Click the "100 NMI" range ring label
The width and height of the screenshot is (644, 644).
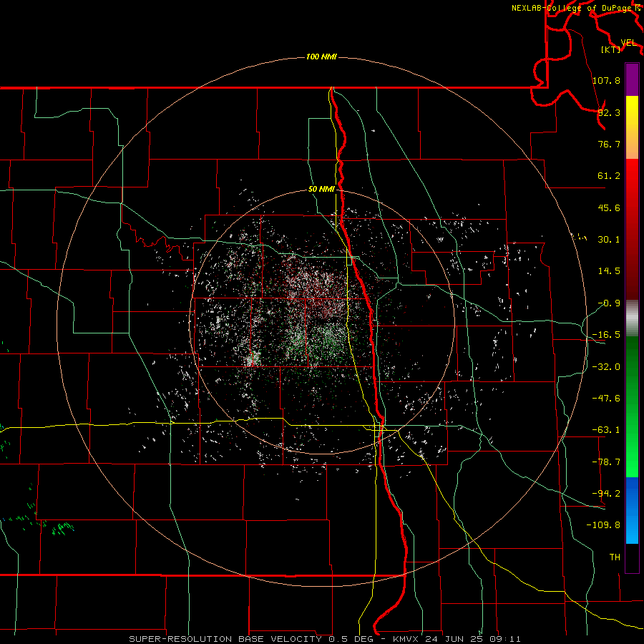pyautogui.click(x=321, y=57)
